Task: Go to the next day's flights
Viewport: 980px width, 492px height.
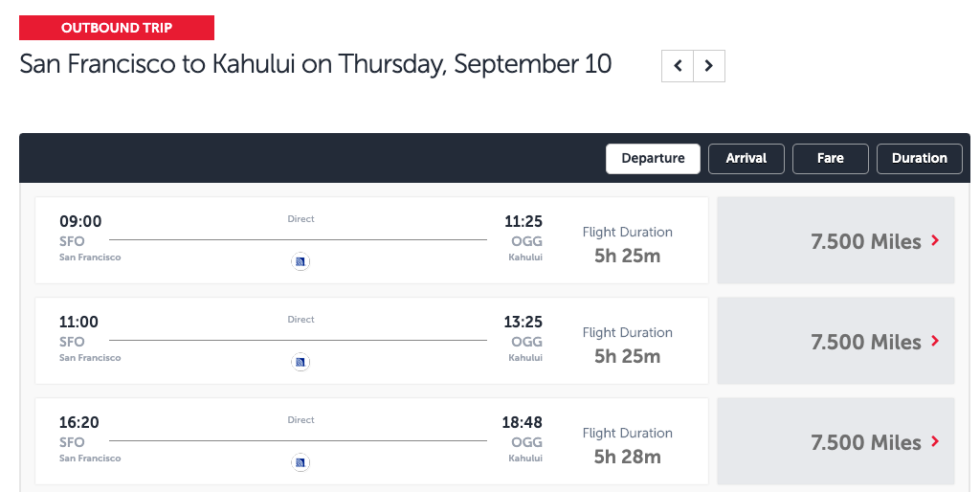Action: 709,66
